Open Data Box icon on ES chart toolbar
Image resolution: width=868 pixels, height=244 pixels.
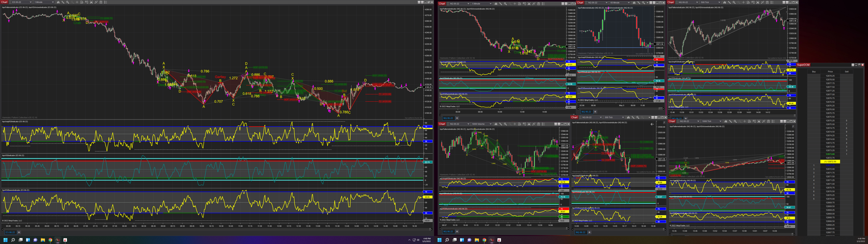pyautogui.click(x=82, y=2)
